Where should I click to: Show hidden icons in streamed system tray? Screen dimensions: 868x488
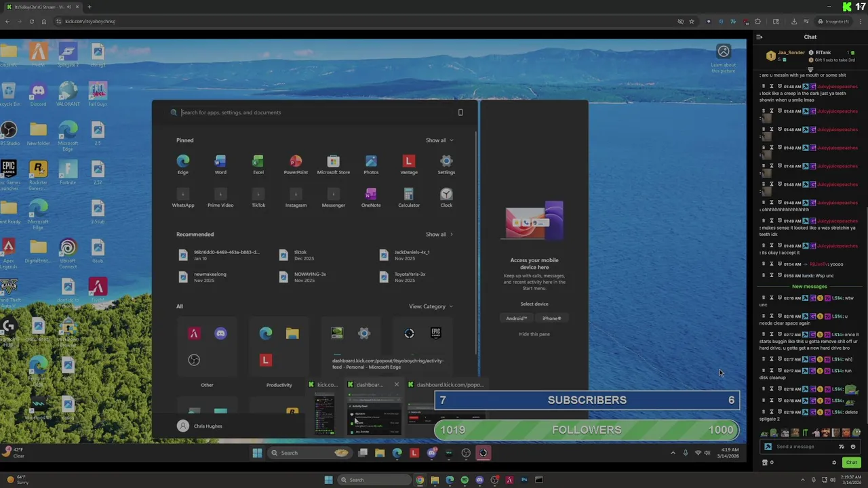click(673, 453)
